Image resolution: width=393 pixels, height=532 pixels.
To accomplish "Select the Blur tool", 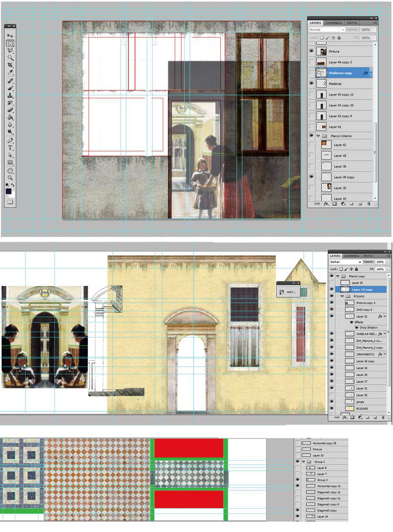I will tap(10, 124).
